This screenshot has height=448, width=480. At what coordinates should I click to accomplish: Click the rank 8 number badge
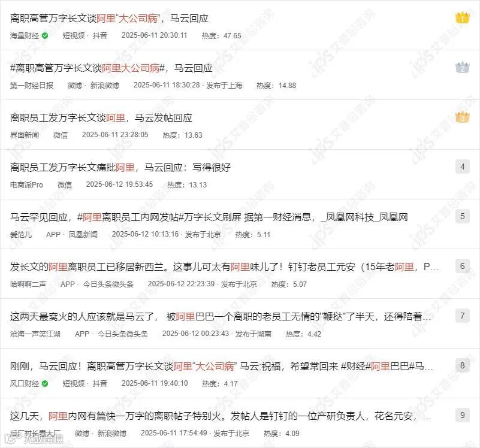(462, 365)
